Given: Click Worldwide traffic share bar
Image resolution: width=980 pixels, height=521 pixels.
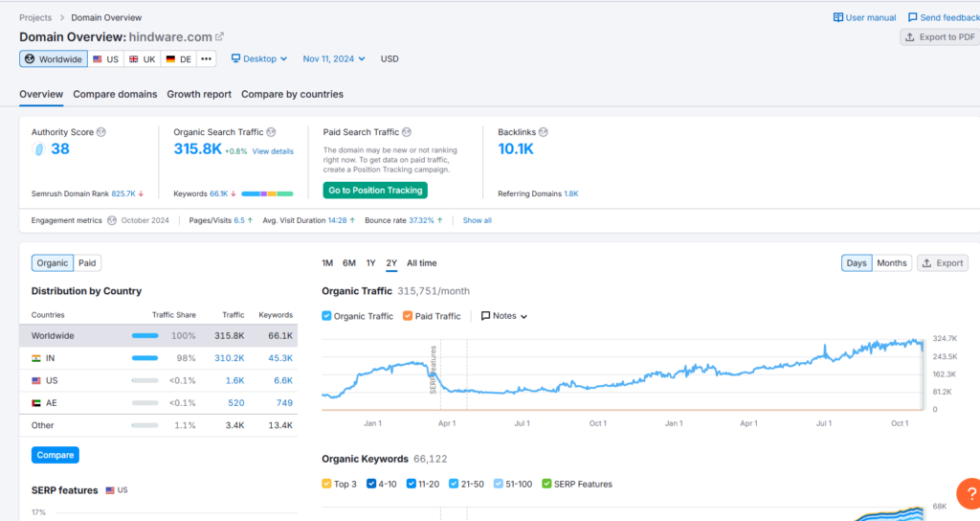Looking at the screenshot, I should tap(145, 336).
